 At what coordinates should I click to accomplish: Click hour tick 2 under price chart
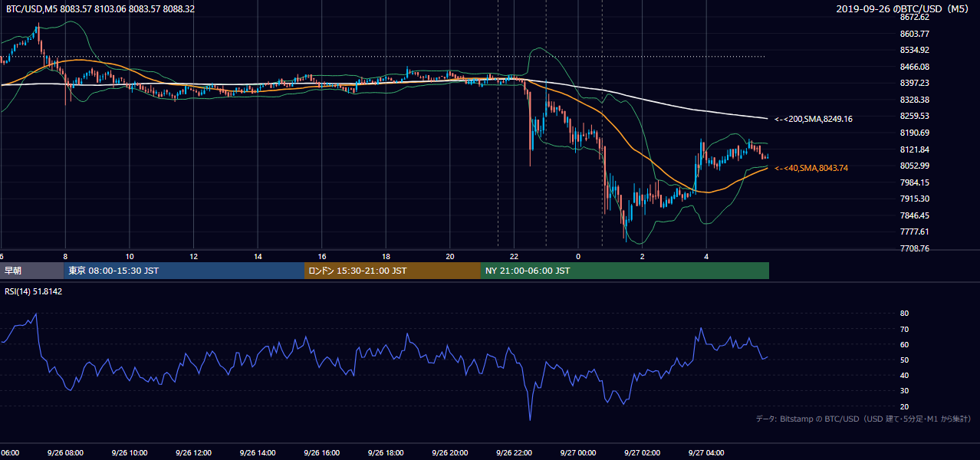[643, 256]
